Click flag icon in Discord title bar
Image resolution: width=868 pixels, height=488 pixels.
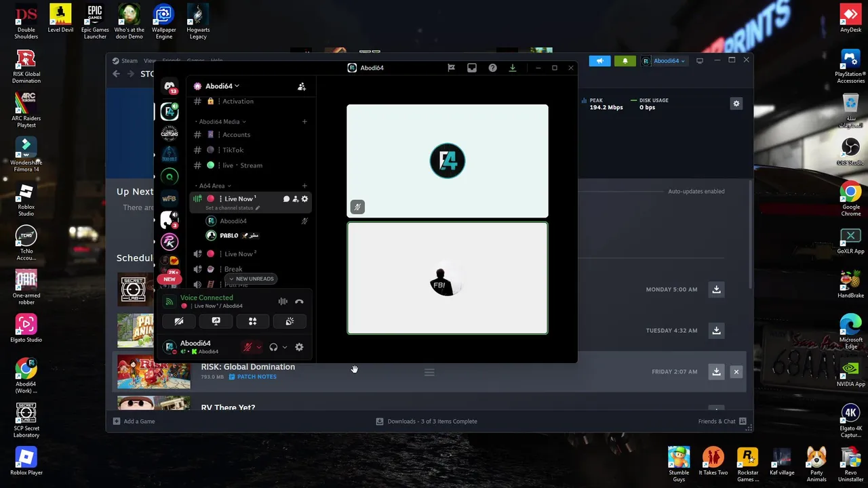[451, 68]
